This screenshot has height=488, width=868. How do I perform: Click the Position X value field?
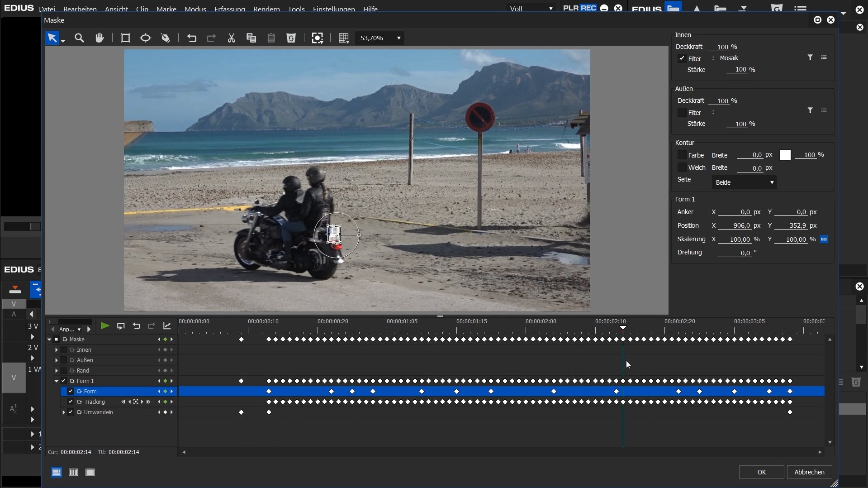(x=735, y=225)
